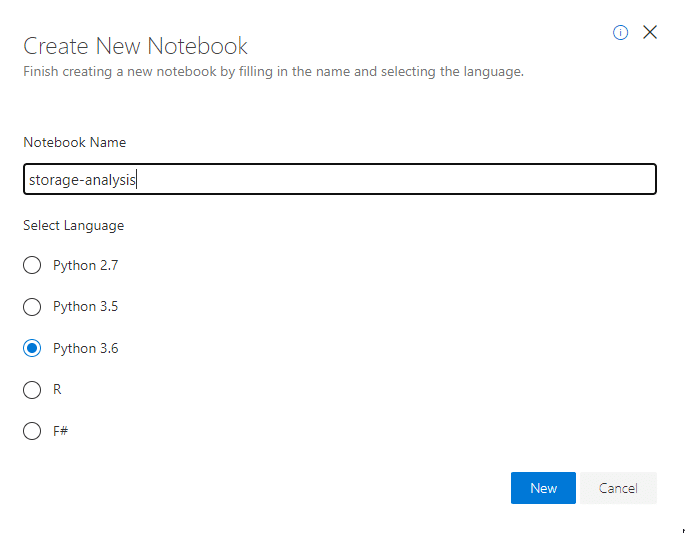This screenshot has width=685, height=533.
Task: Click the "Python 3.6" text label
Action: pyautogui.click(x=86, y=349)
